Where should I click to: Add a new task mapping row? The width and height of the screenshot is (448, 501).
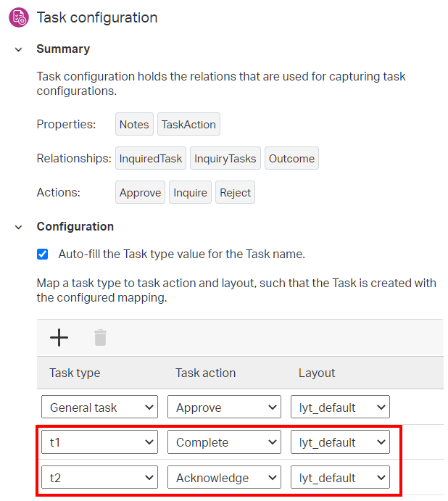(59, 337)
